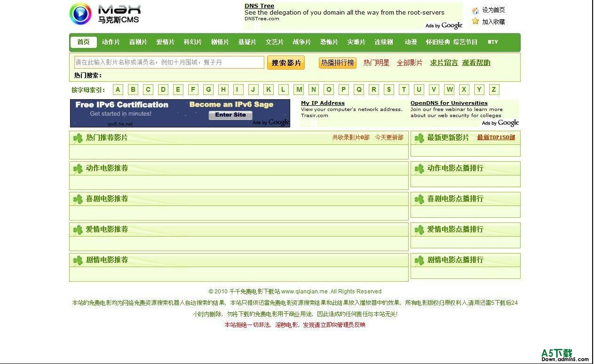Click the 共收录影片0部 text
Viewport: 594px width, 364px height.
tap(351, 138)
